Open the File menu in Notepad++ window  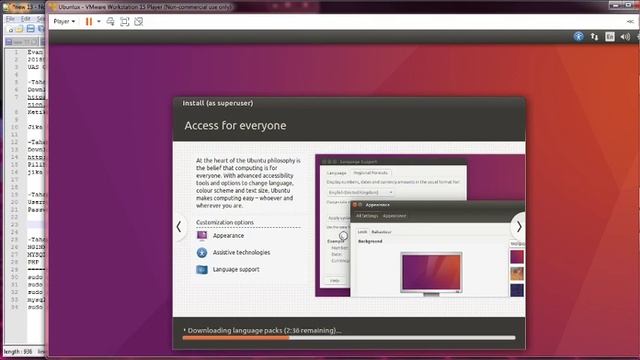[x=10, y=19]
